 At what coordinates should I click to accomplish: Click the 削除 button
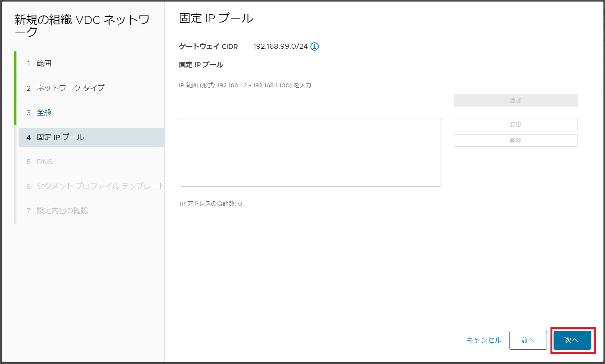click(x=515, y=140)
